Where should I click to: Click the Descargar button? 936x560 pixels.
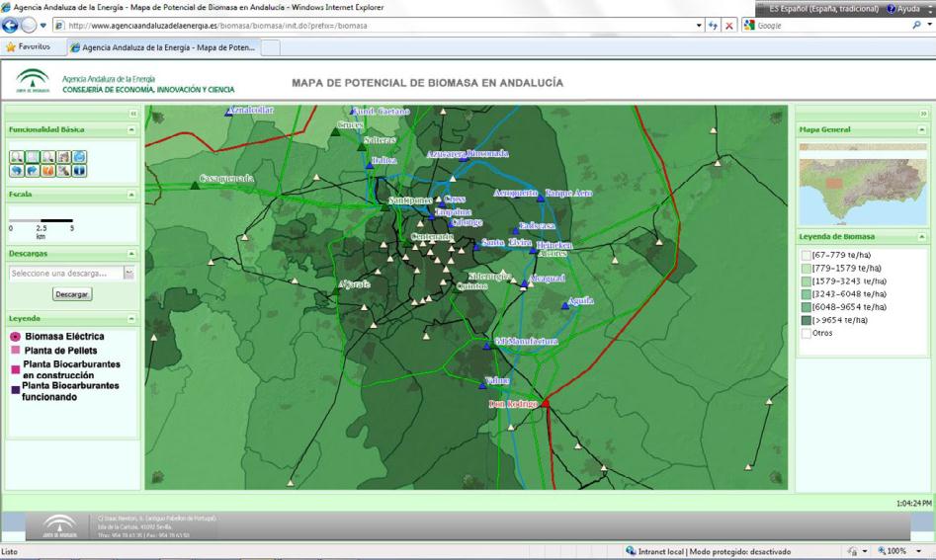click(71, 294)
